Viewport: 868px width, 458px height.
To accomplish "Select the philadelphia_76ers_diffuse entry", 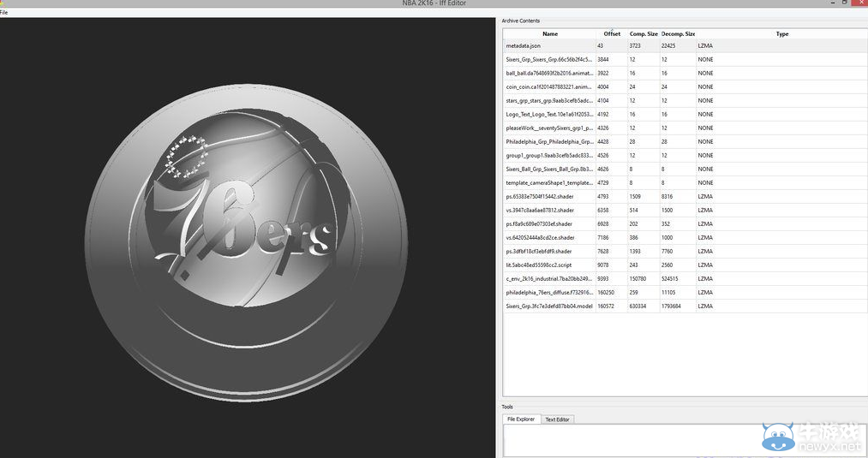I will click(550, 293).
